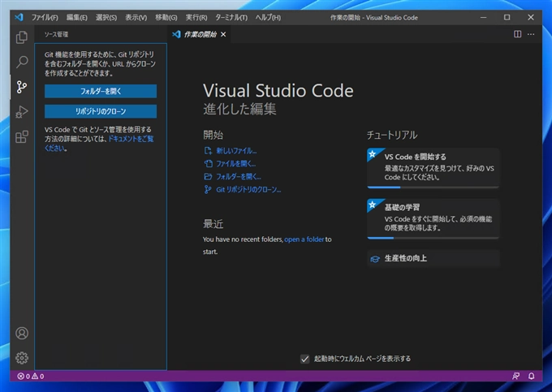Maximize the Visual Studio Code window
Screen dimensions: 552x392
[507, 17]
